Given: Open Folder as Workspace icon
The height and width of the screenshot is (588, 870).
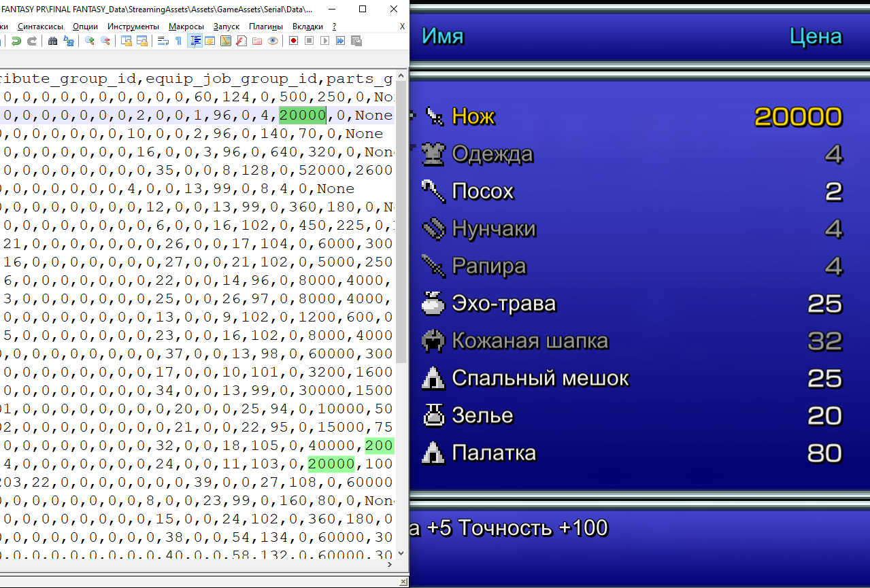Looking at the screenshot, I should coord(257,41).
